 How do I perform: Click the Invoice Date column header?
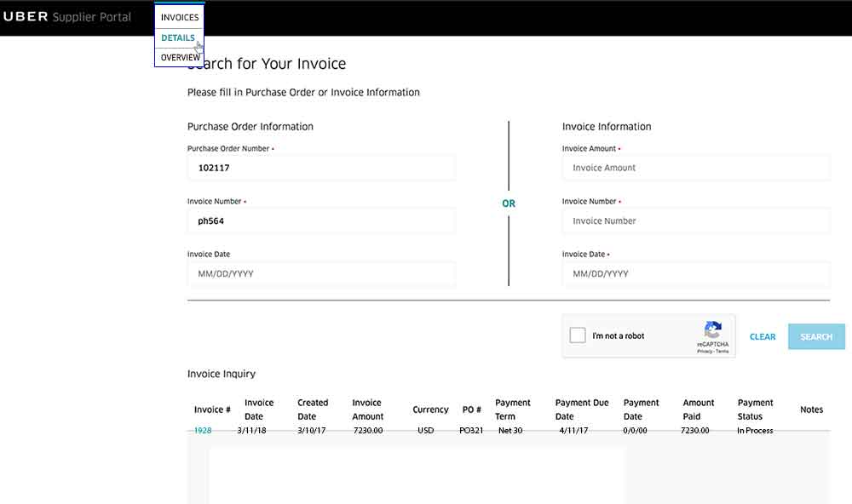[259, 409]
